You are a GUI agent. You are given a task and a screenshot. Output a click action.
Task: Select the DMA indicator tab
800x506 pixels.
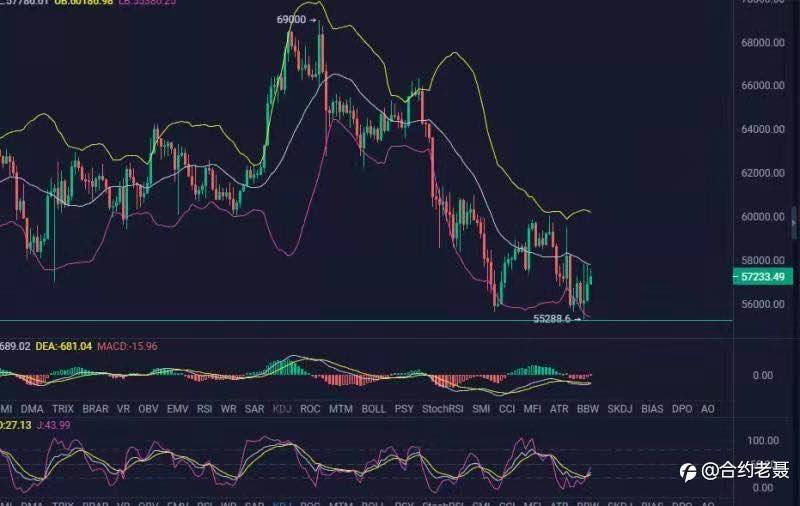32,409
